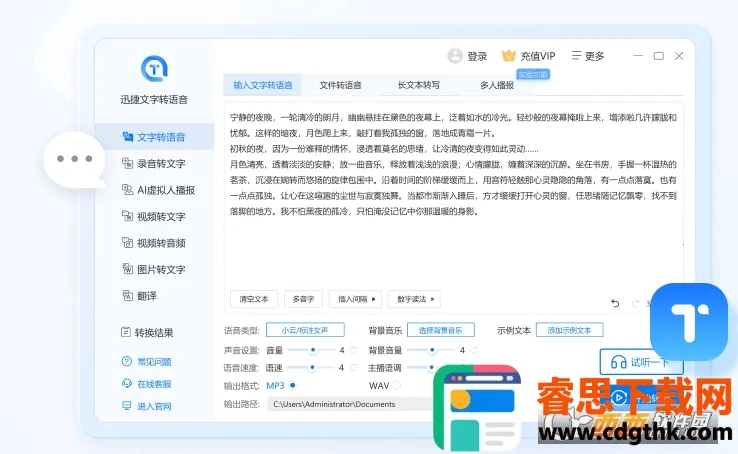Undo the last text edit
The width and height of the screenshot is (738, 454).
tap(616, 303)
